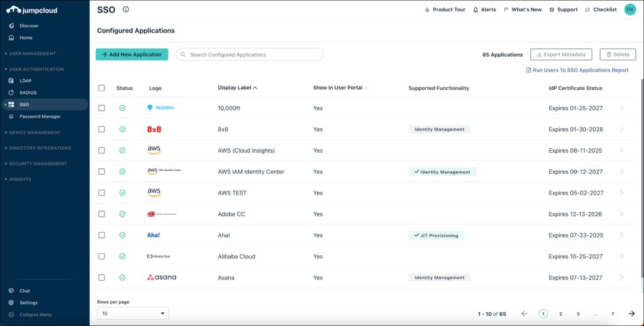Viewport: 644px width, 326px height.
Task: Click the 8x8 application logo
Action: point(154,129)
